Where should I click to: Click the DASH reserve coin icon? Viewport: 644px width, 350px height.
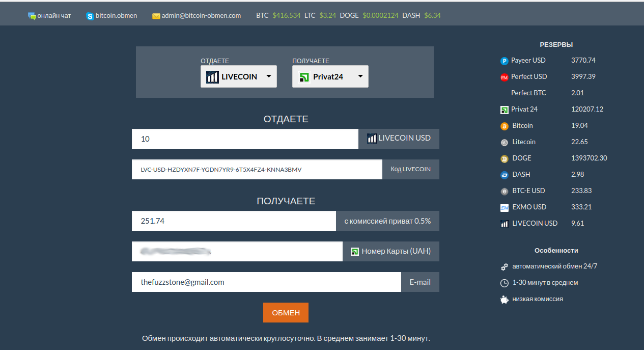click(x=505, y=175)
